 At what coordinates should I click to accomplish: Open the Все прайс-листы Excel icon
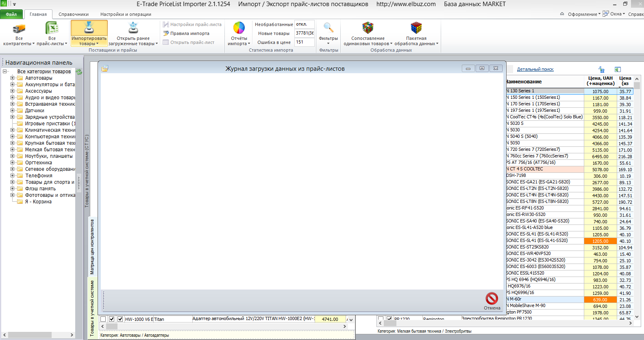(x=52, y=28)
